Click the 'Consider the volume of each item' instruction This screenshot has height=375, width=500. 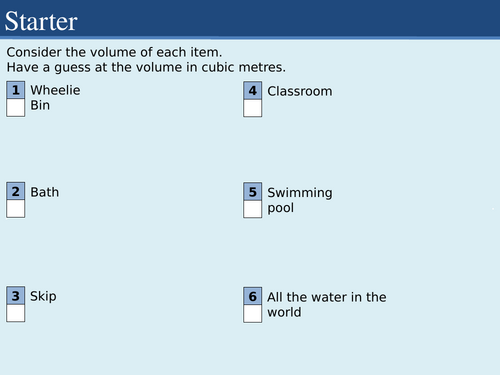[x=114, y=52]
